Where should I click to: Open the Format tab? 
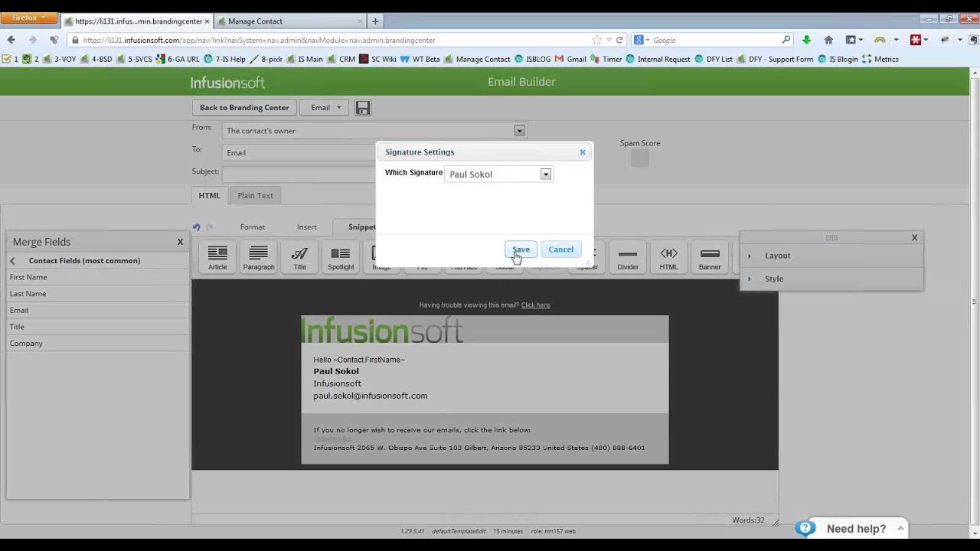pyautogui.click(x=253, y=227)
